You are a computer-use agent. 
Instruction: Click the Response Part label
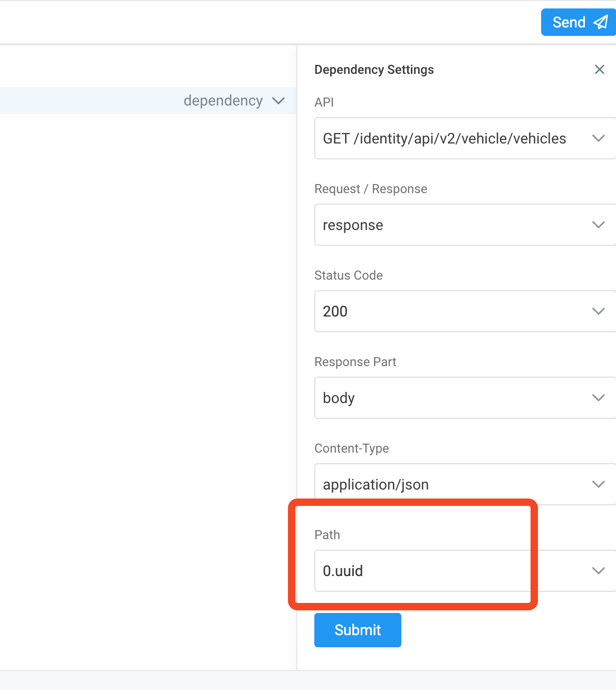click(355, 362)
